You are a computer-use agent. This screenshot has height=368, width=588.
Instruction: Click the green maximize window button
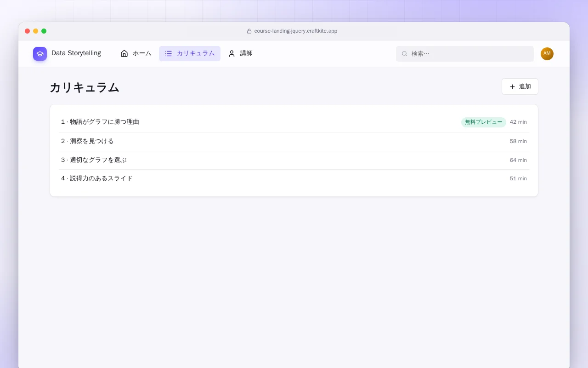[44, 31]
